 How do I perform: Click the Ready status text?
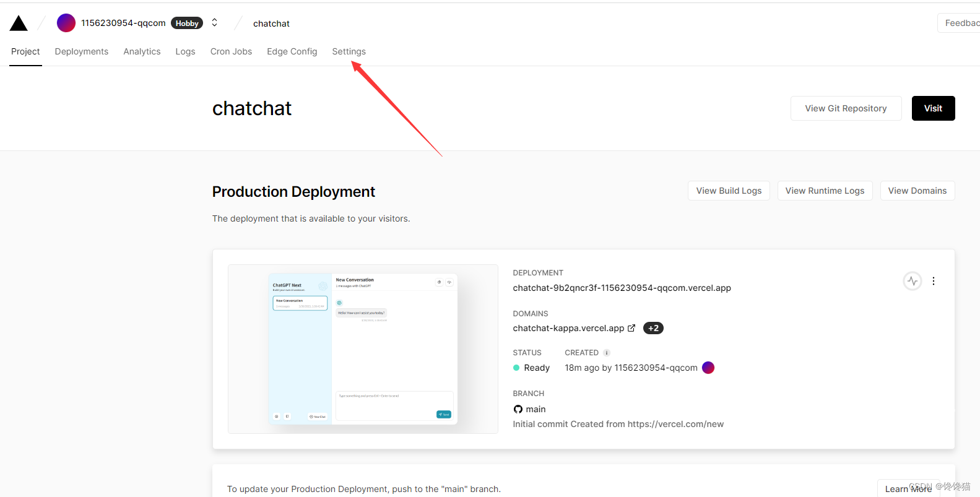(537, 368)
